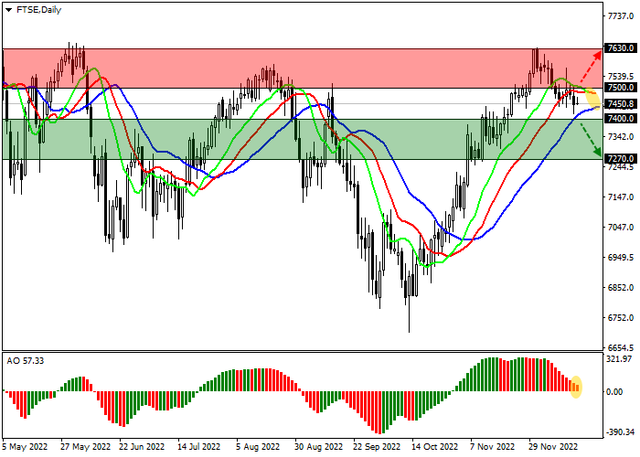Click the FTSE,Daily chart title
Screen dimensions: 640x457
[38, 10]
